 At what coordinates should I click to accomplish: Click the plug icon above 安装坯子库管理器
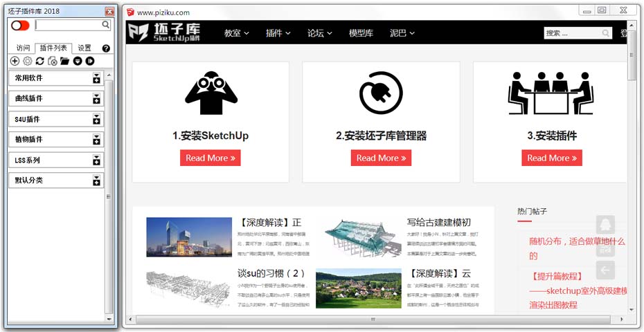point(381,93)
